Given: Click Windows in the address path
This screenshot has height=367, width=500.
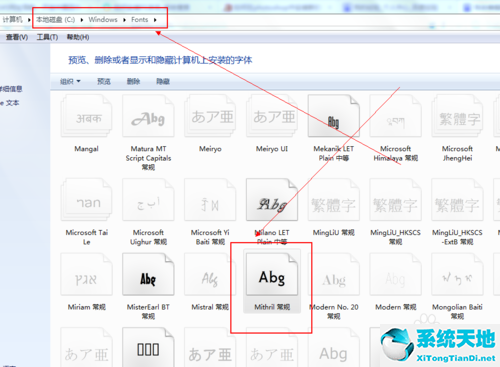Looking at the screenshot, I should pyautogui.click(x=103, y=20).
